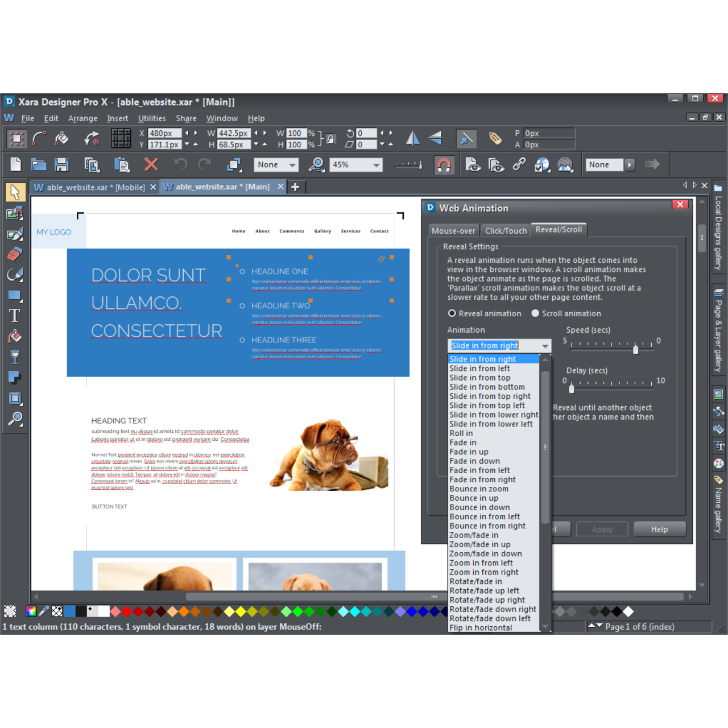Select the Text tool in left toolbar
The height and width of the screenshot is (728, 728).
[x=15, y=316]
